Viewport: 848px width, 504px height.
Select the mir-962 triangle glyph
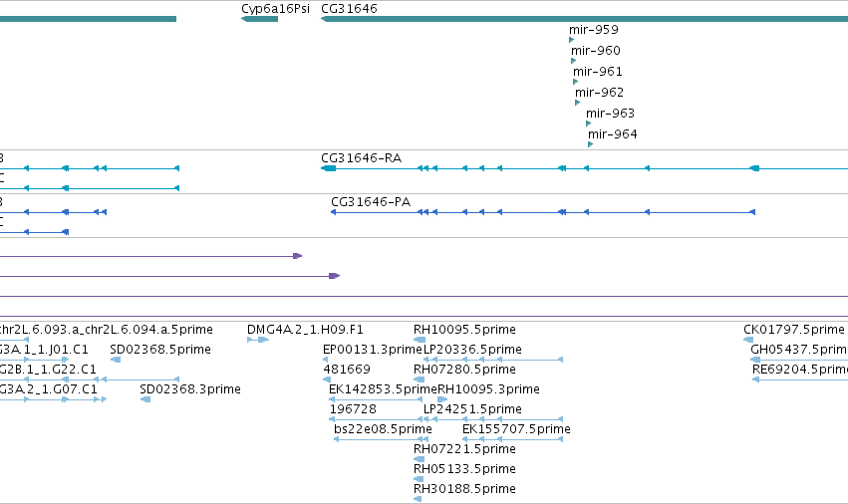(577, 103)
